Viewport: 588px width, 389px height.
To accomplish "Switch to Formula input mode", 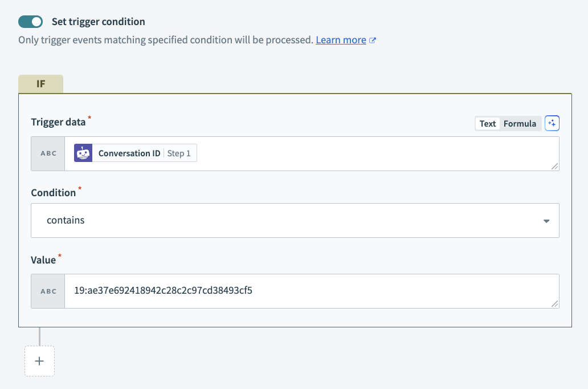I will pyautogui.click(x=519, y=123).
